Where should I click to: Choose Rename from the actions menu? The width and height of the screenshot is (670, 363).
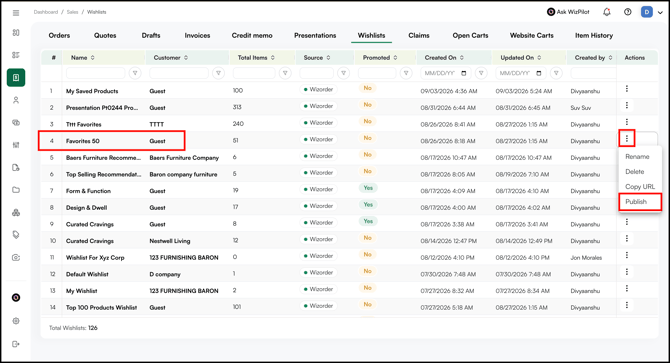point(637,157)
